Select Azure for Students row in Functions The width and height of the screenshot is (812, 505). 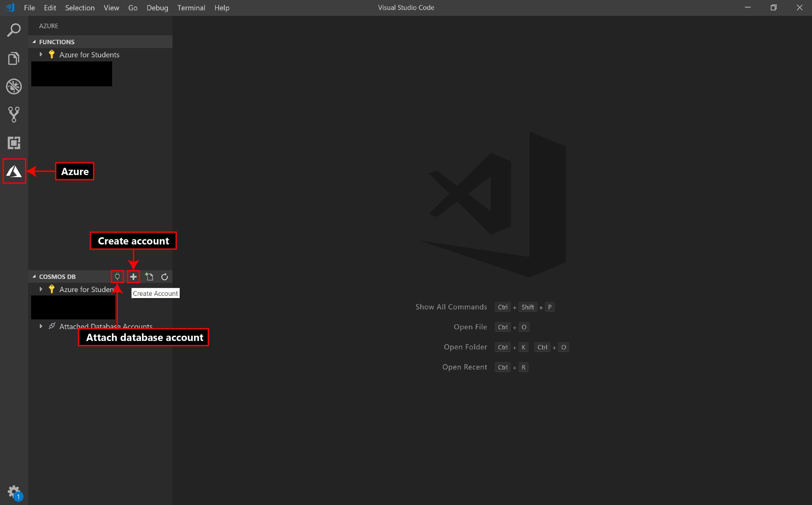click(x=100, y=54)
